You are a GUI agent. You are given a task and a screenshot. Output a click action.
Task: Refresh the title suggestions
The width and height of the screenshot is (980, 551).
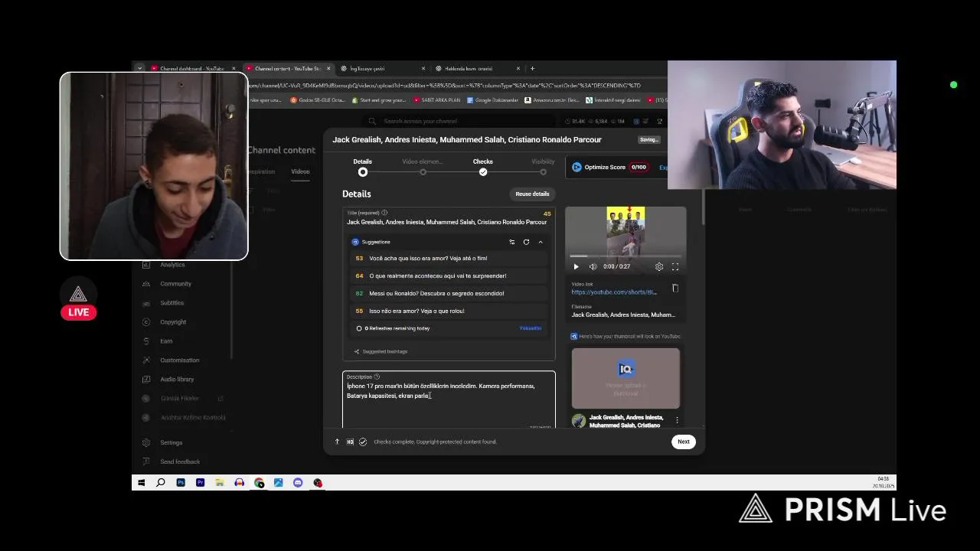coord(526,242)
